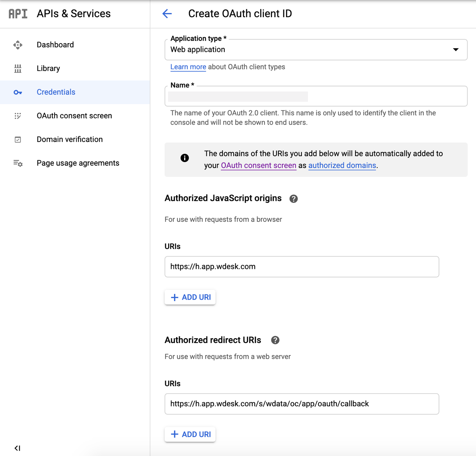This screenshot has width=476, height=456.
Task: Go to the OAuth consent screen page
Action: (x=74, y=116)
